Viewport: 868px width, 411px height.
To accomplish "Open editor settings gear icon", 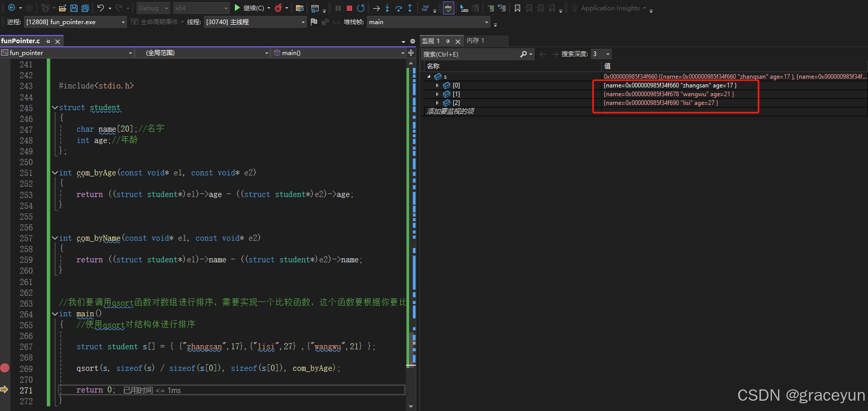I will coord(412,41).
